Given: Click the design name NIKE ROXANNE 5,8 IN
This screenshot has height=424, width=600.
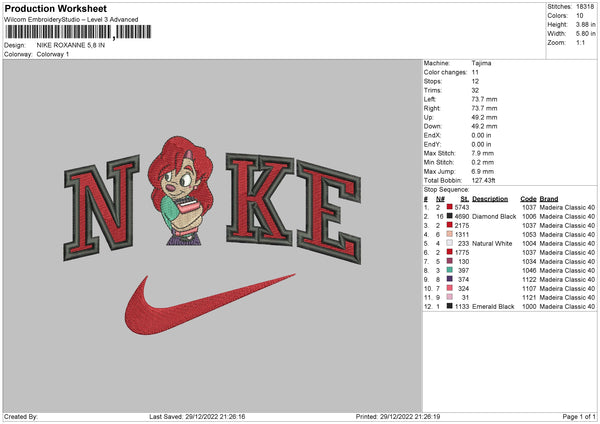Looking at the screenshot, I should [71, 45].
